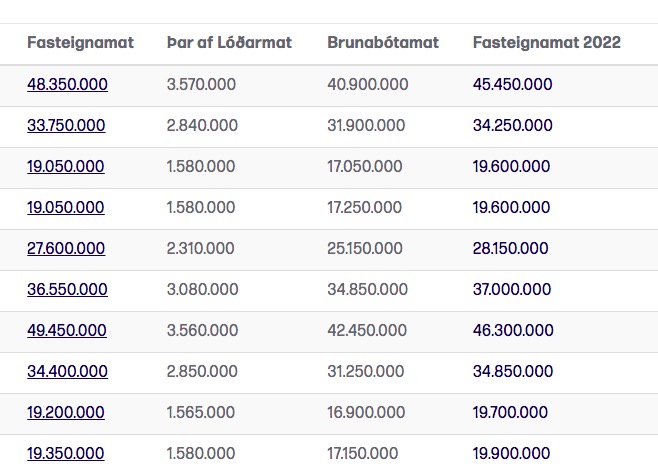Click the Brunabótamat column header
This screenshot has height=475, width=658.
(x=383, y=42)
